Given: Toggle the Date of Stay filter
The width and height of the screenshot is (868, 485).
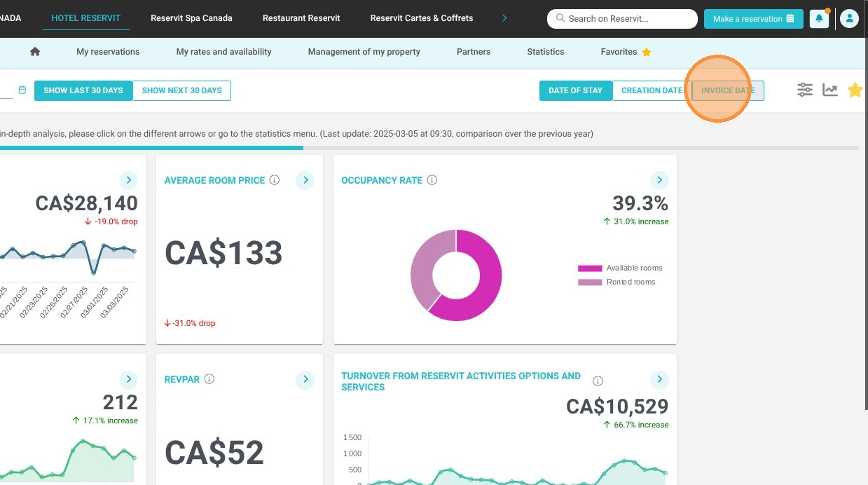Looking at the screenshot, I should 576,90.
